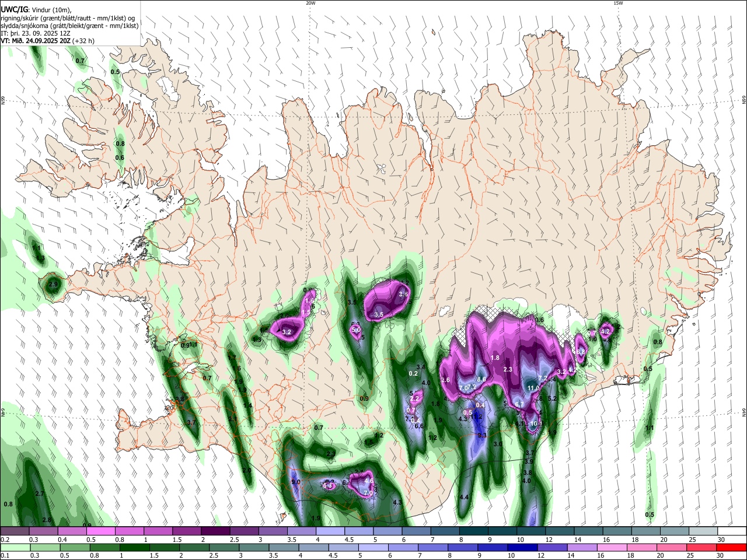Click the '20W' longitude label
Screen dimensions: 747x560
click(x=310, y=3)
